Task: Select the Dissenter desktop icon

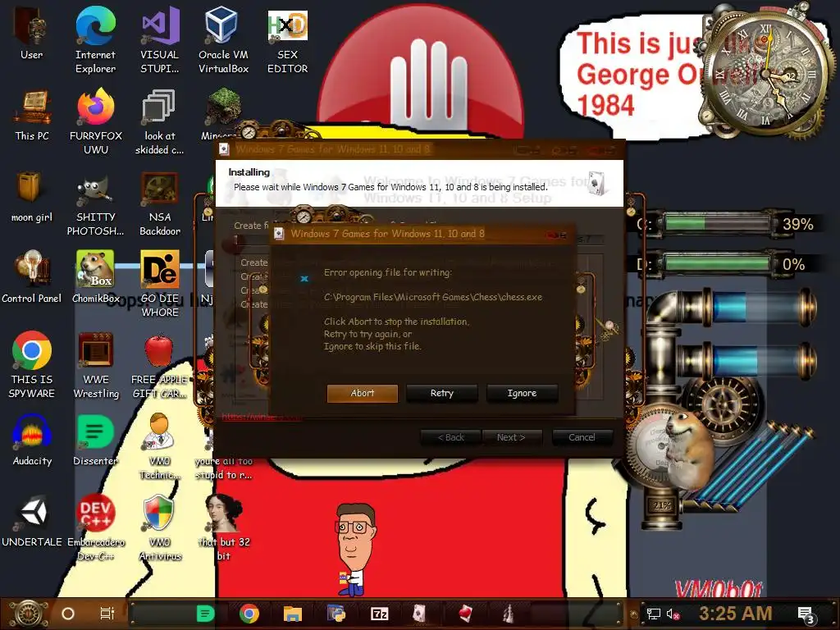Action: coord(96,441)
